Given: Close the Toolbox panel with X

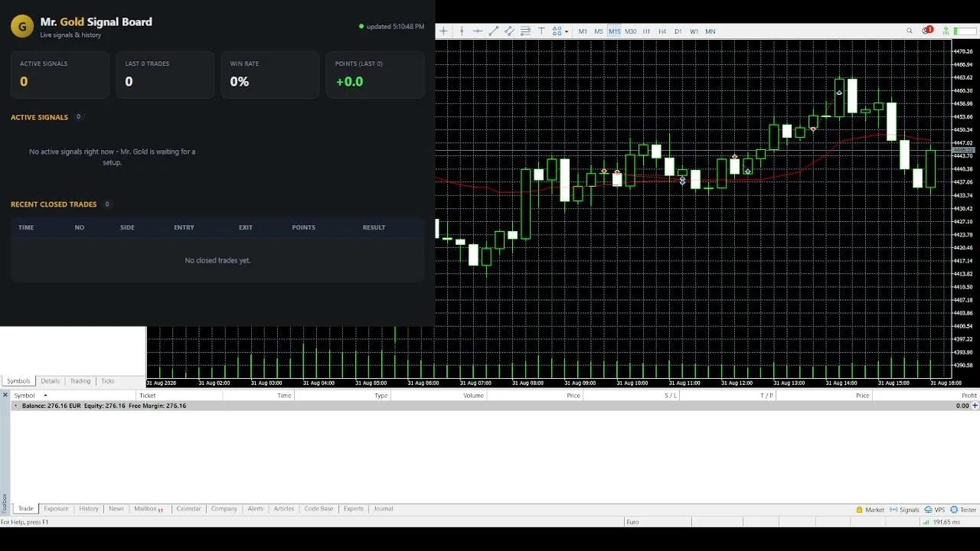Looking at the screenshot, I should pos(5,395).
